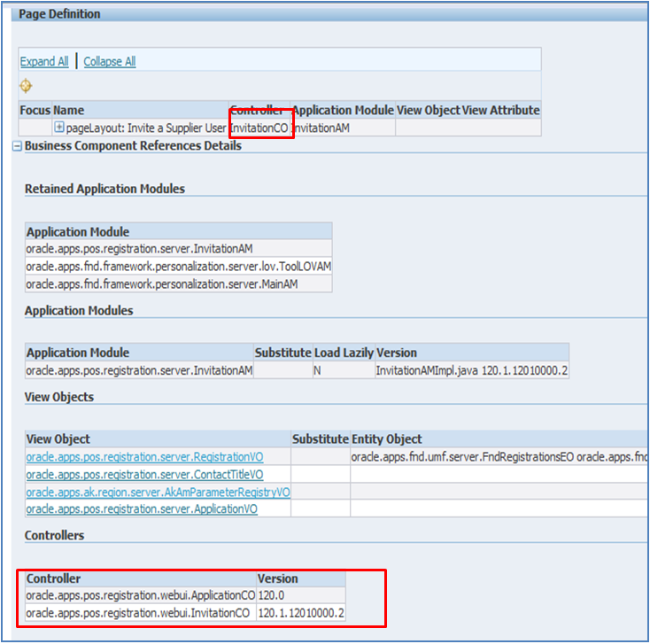Image resolution: width=650 pixels, height=644 pixels.
Task: Open the AkAmParameterRegistryVO link
Action: [x=158, y=492]
